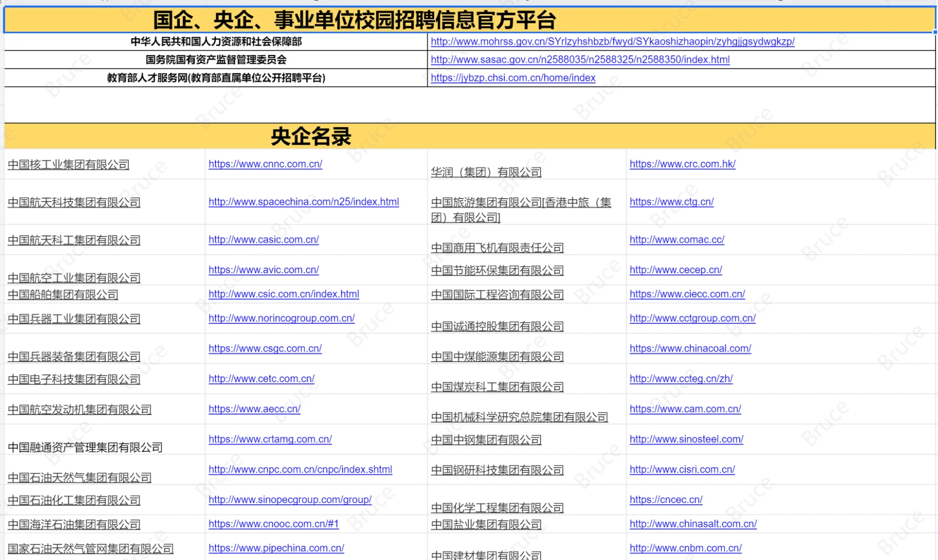
Task: Select cell 国务院国有资产监督管理委员会
Action: pyautogui.click(x=216, y=60)
